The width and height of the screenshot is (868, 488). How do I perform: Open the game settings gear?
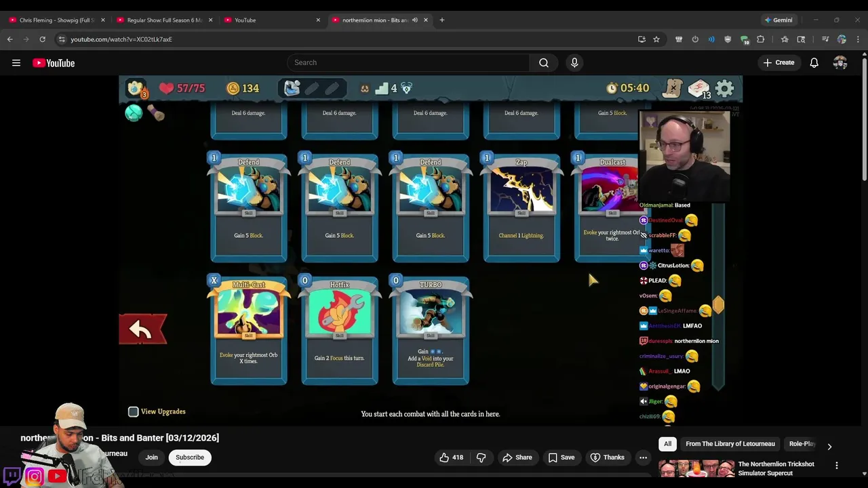coord(725,88)
